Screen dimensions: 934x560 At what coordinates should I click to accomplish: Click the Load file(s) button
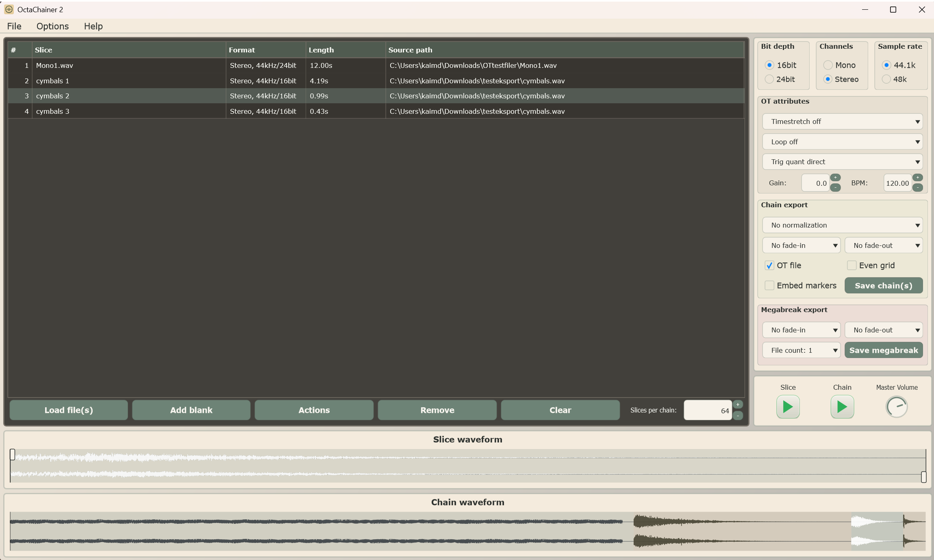69,410
